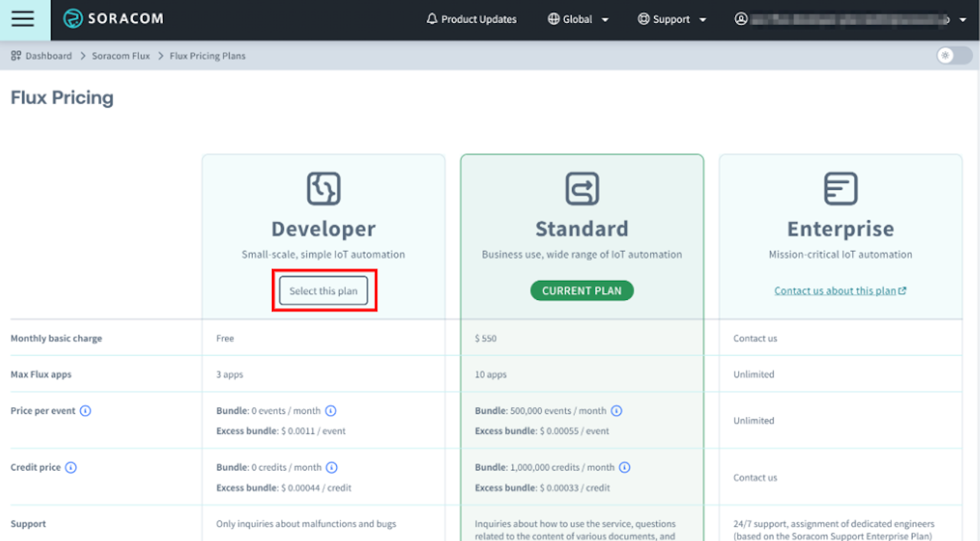Show the Credit price tooltip info
Viewport: 980px width, 541px height.
(73, 468)
